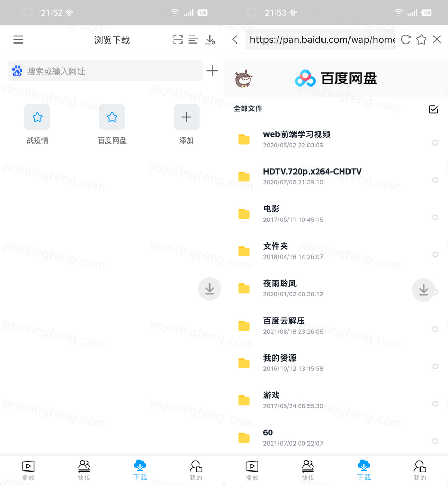Tap Wi-Fi status icon at 21:52
The height and width of the screenshot is (485, 448).
click(175, 12)
